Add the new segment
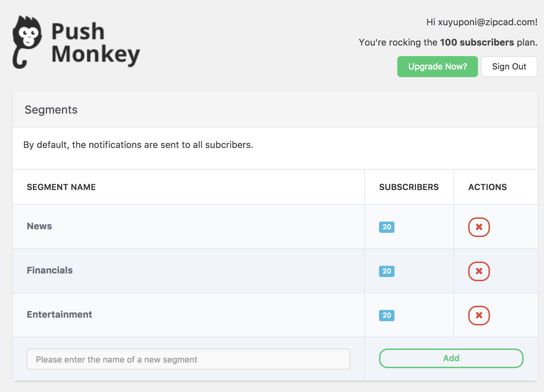This screenshot has height=392, width=544. [451, 358]
